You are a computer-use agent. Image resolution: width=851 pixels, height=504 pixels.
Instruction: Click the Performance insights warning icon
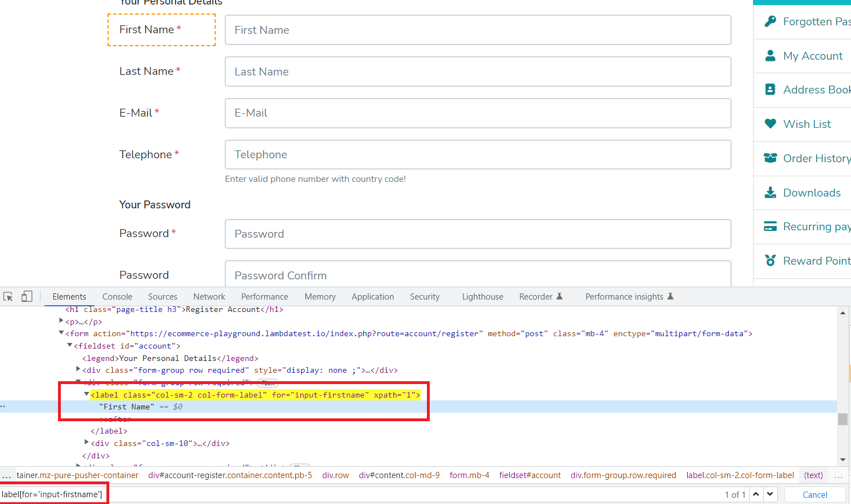[670, 295]
